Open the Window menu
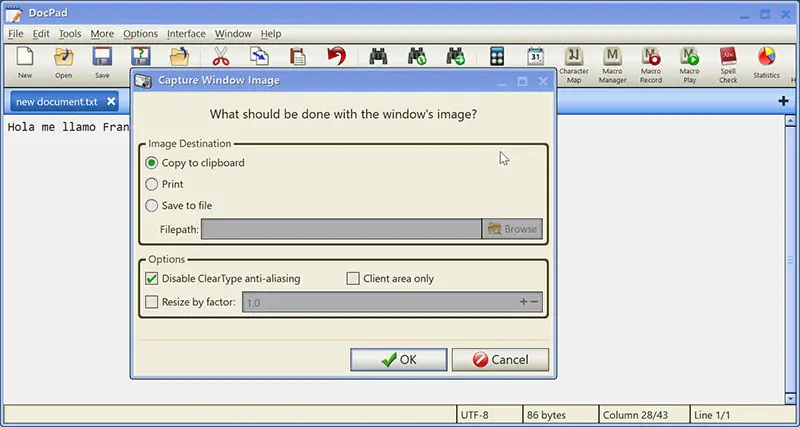The image size is (800, 427). (x=233, y=34)
